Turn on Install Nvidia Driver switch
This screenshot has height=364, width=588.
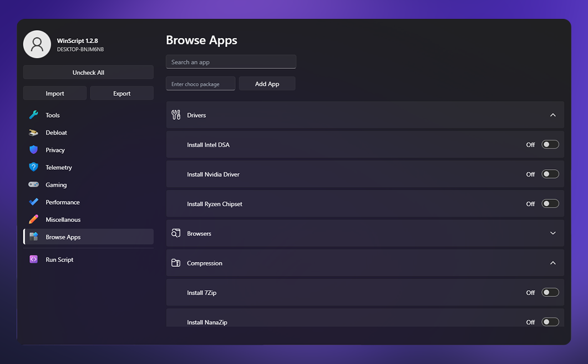point(550,174)
